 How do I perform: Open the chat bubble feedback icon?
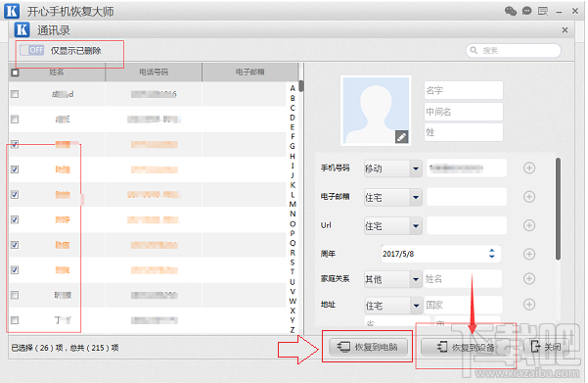pos(527,11)
